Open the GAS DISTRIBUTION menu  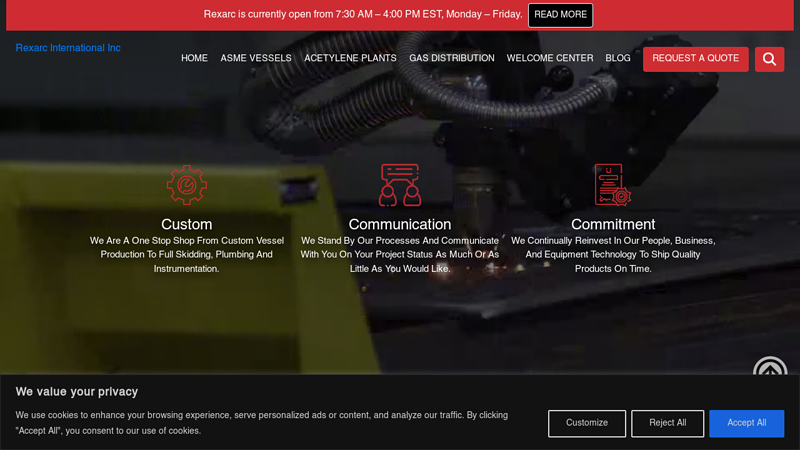(x=452, y=58)
